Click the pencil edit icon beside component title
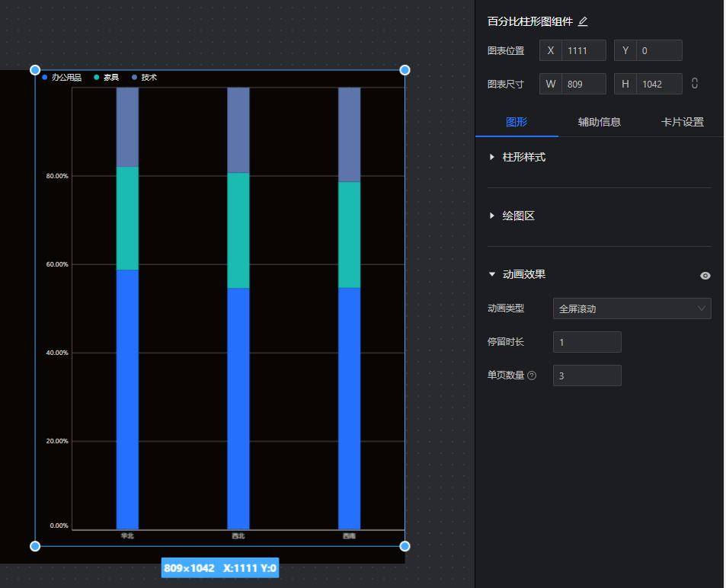This screenshot has height=588, width=726. pos(583,21)
